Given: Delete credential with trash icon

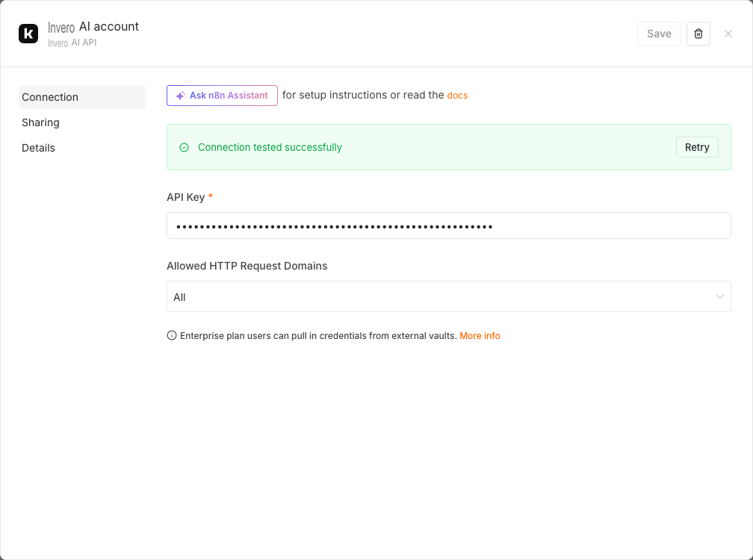Looking at the screenshot, I should pos(698,34).
